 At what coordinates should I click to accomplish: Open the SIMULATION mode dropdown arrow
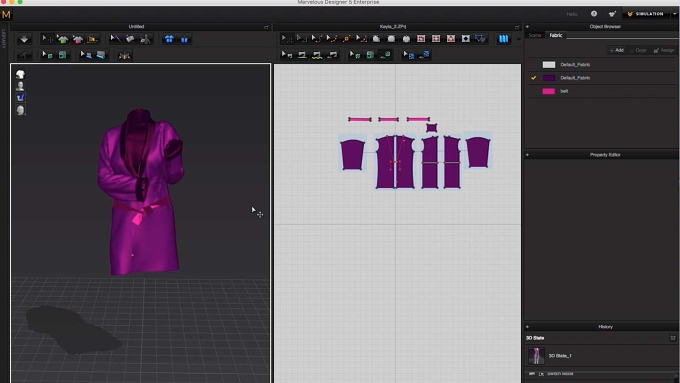[x=674, y=14]
